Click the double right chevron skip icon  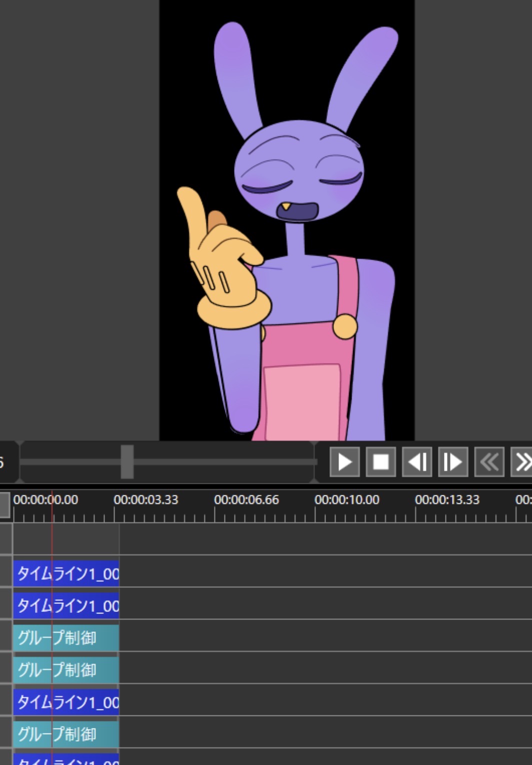(522, 462)
